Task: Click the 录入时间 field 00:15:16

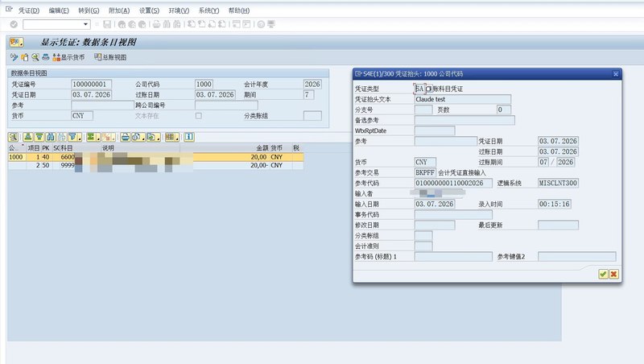Action: [555, 204]
